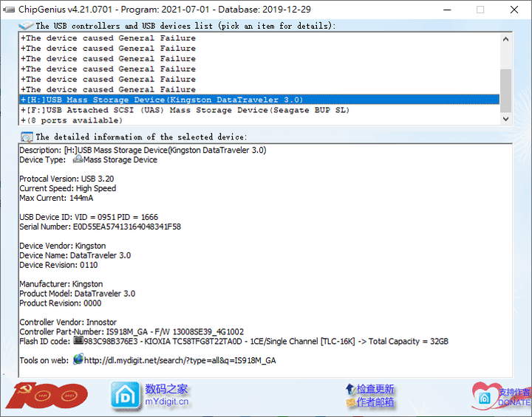Click the Description H: USB Mass Storage line

[x=143, y=150]
